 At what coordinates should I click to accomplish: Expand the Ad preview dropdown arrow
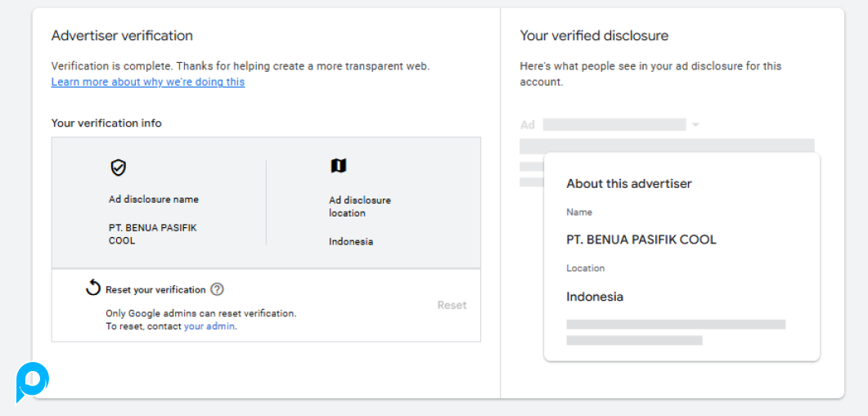pos(695,125)
